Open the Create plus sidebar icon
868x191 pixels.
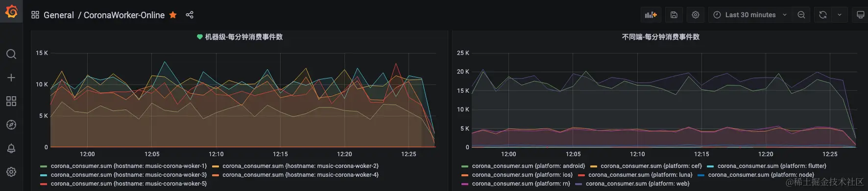(11, 78)
